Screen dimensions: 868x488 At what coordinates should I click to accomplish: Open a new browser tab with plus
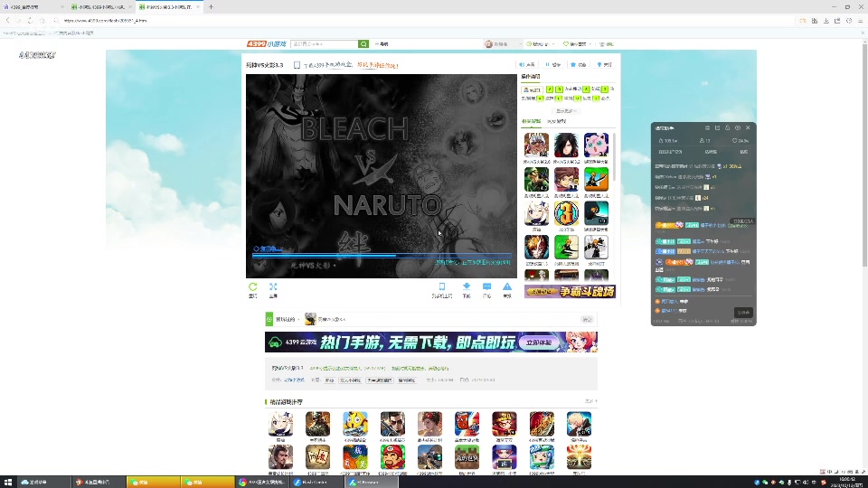tap(211, 6)
